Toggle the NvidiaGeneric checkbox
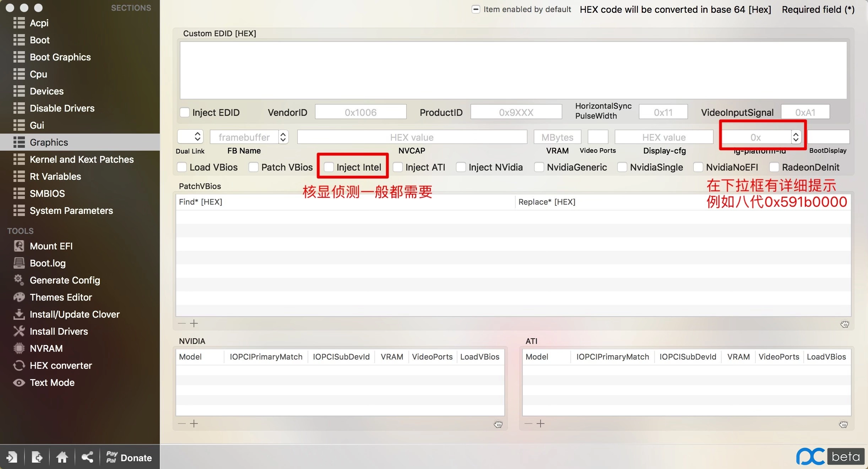This screenshot has height=469, width=868. click(x=539, y=167)
